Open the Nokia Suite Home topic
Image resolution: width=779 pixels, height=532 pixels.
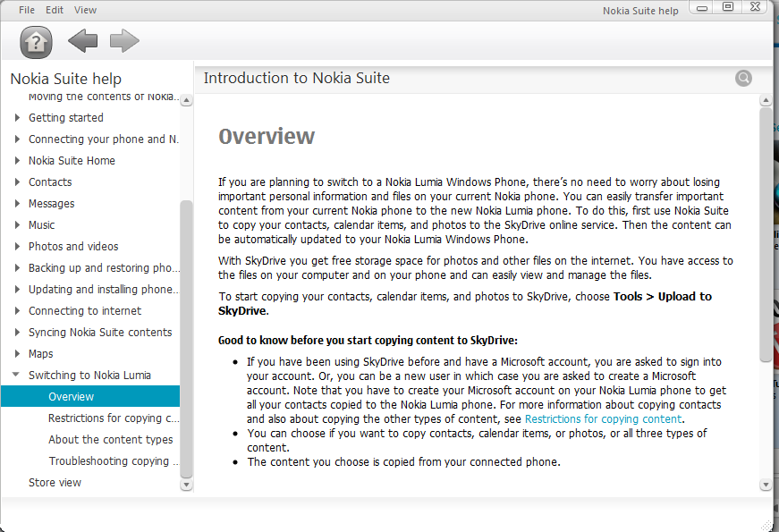[x=72, y=160]
